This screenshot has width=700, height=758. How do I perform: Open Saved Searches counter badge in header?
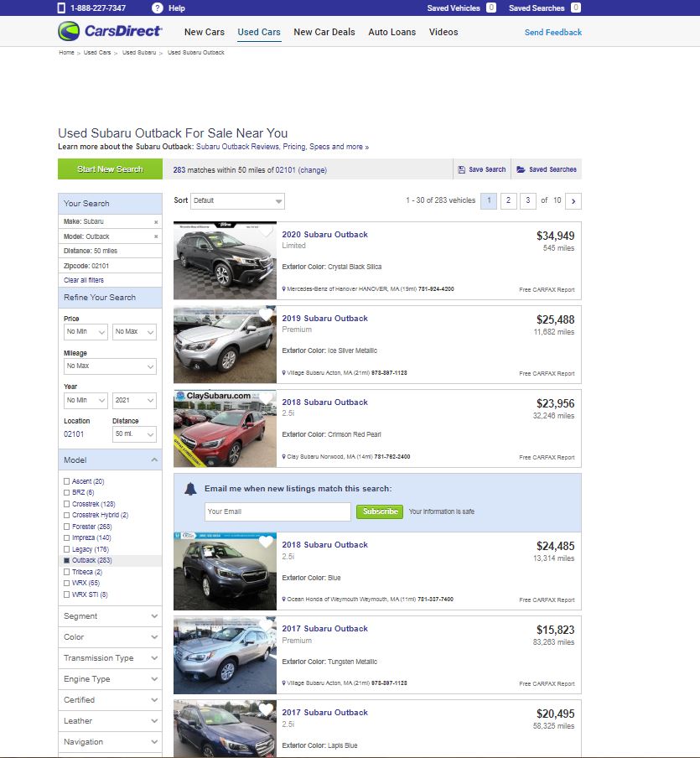576,8
